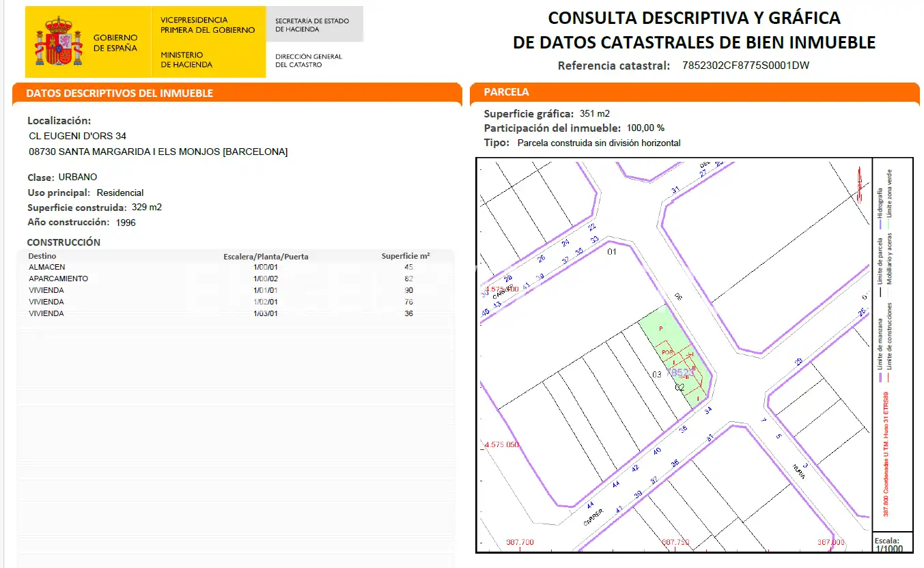
Task: Click Parcela construida sin división horizontal text
Action: point(599,143)
